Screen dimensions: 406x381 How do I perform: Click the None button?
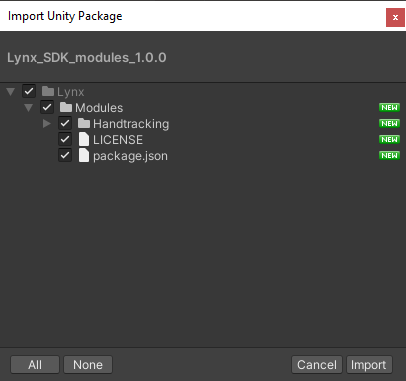[88, 365]
